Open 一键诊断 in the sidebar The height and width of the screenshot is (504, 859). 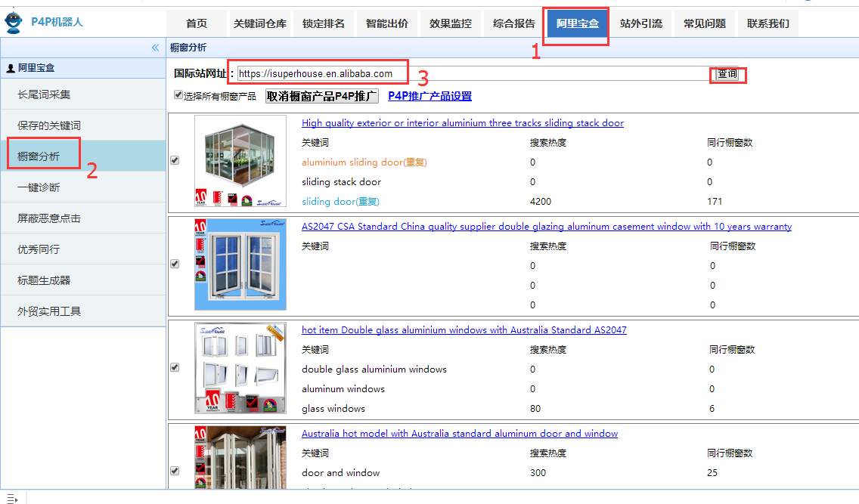(83, 187)
